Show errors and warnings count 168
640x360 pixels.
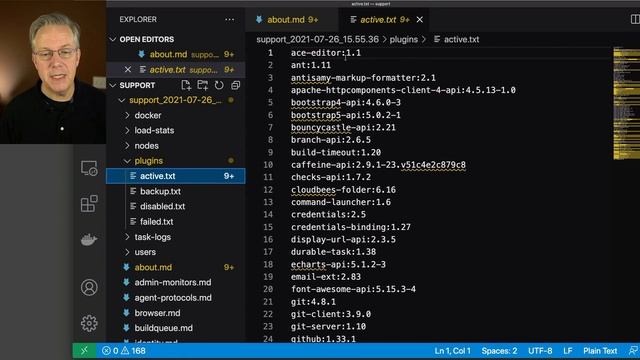[124, 351]
